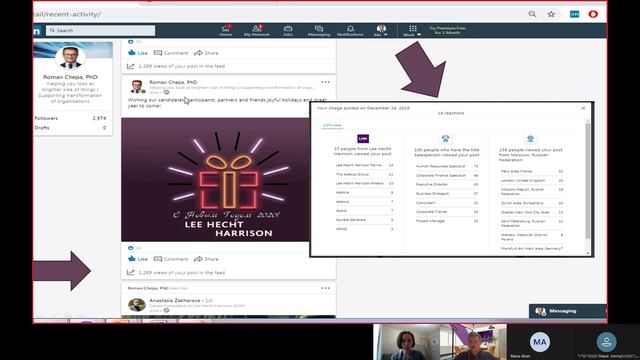Click the Human Resources Specialist row
The height and width of the screenshot is (360, 640).
[447, 167]
